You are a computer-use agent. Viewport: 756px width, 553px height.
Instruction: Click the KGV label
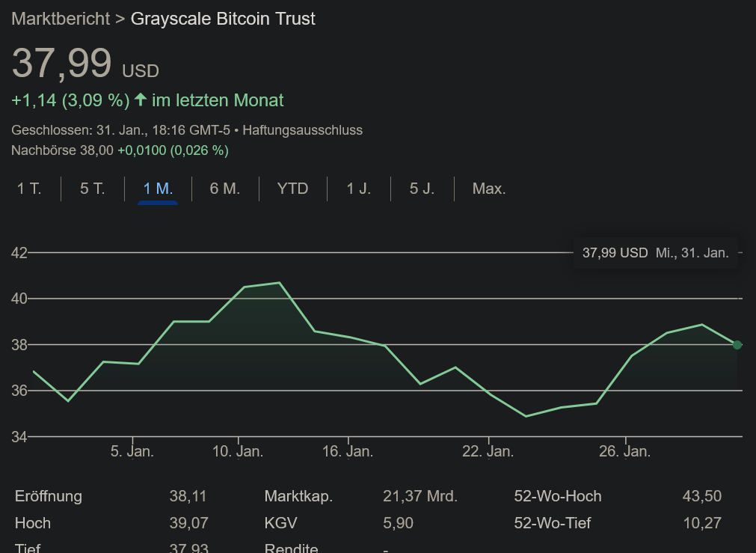point(280,523)
